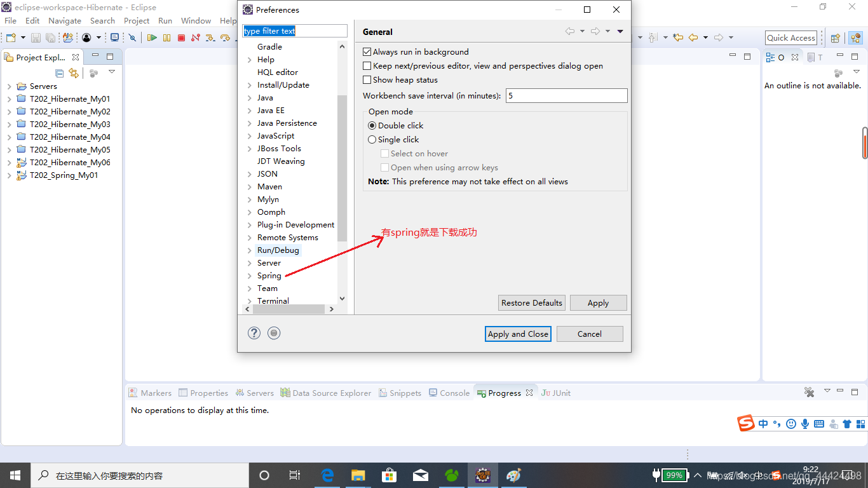The width and height of the screenshot is (868, 488).
Task: Open the New wizard dropdown arrow
Action: click(23, 37)
